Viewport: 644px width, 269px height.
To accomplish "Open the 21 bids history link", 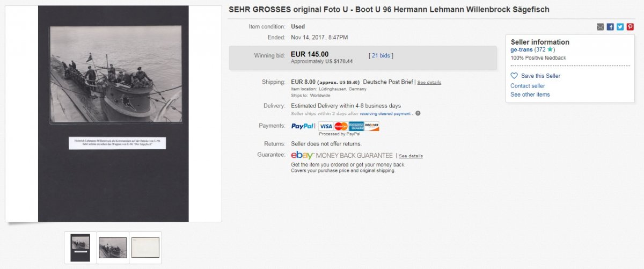I will click(x=381, y=55).
